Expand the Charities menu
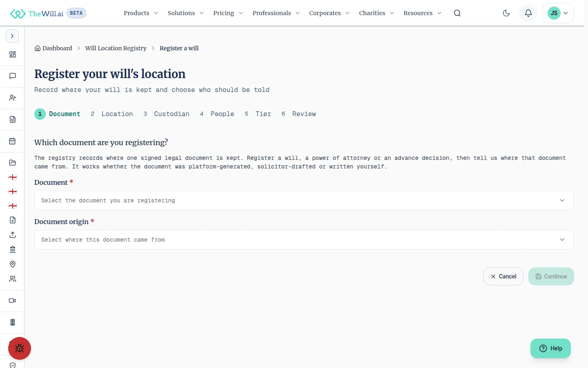 376,13
